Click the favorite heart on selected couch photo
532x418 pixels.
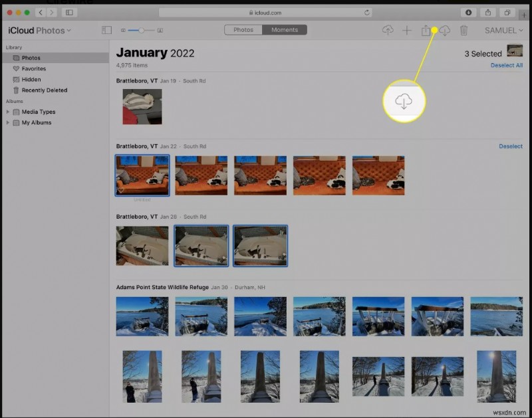click(x=121, y=191)
